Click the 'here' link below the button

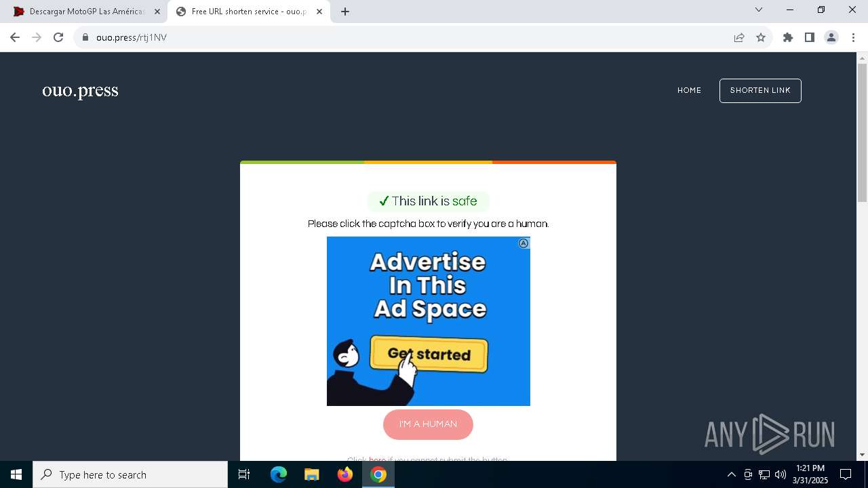pos(378,460)
